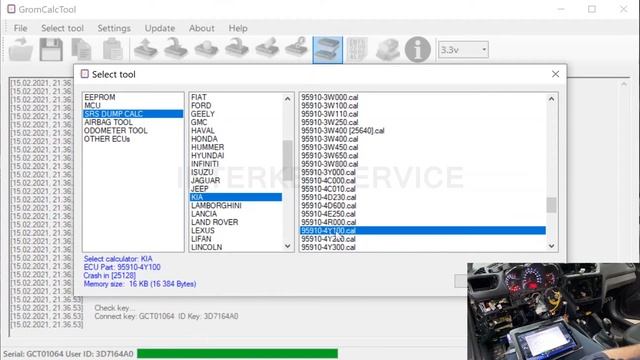Open the About menu
Viewport: 640px width, 360px height.
pyautogui.click(x=201, y=28)
